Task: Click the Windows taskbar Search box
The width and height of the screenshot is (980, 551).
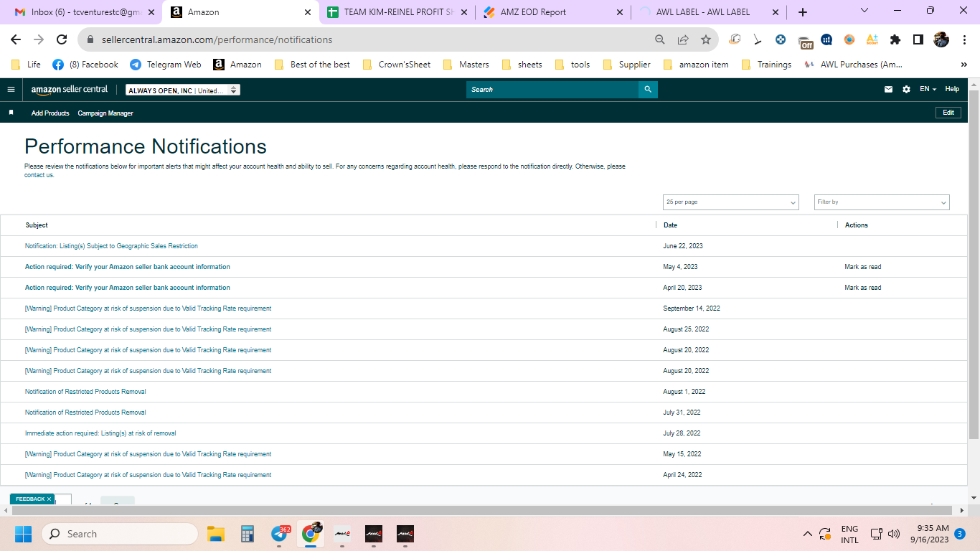Action: (x=120, y=534)
